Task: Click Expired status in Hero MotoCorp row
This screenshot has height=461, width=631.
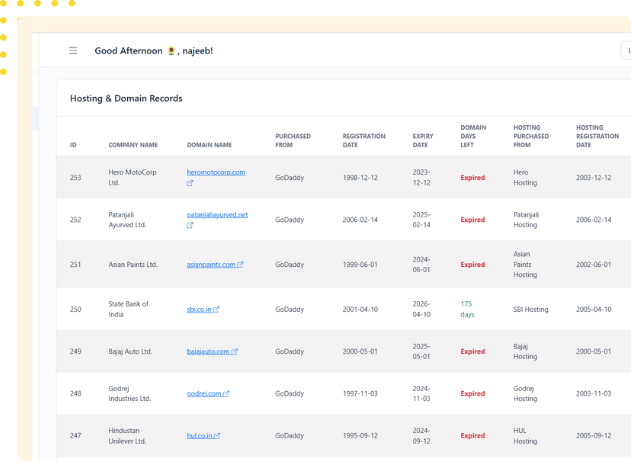Action: [473, 177]
